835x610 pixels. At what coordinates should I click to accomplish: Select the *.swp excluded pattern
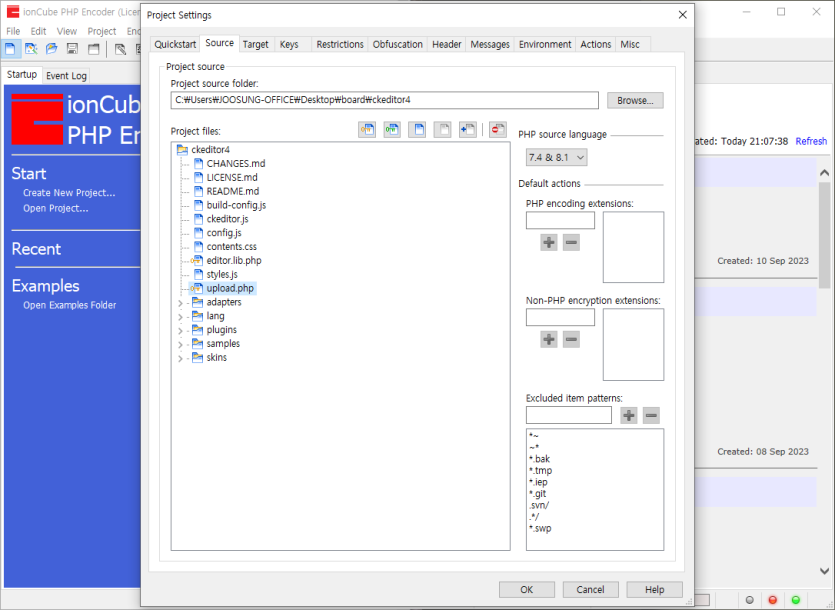click(540, 528)
